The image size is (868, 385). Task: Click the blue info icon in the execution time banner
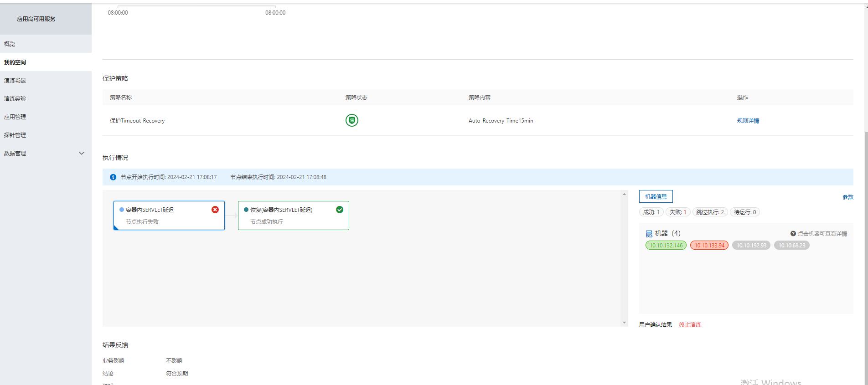point(113,177)
